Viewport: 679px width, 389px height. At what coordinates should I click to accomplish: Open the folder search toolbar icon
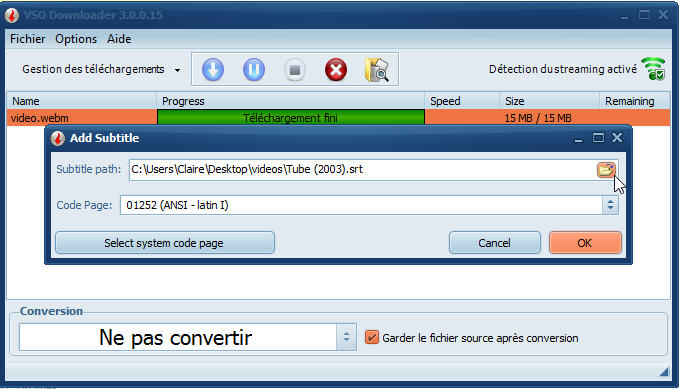tap(377, 69)
